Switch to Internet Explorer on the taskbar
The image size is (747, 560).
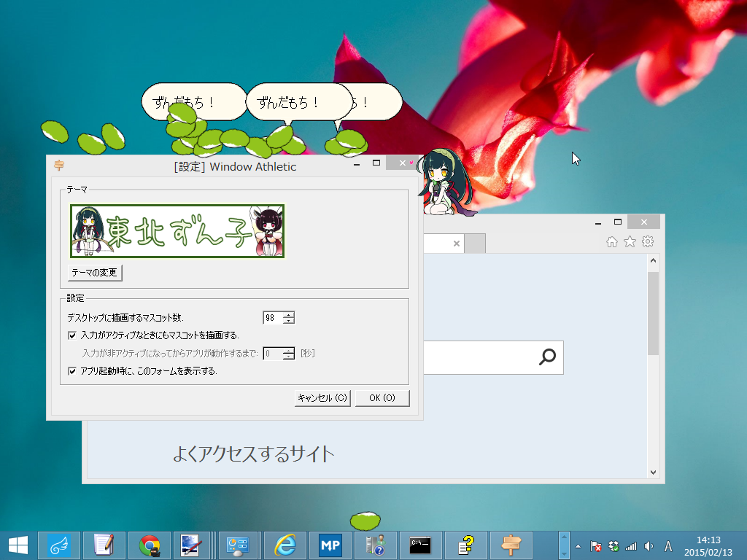[x=285, y=545]
